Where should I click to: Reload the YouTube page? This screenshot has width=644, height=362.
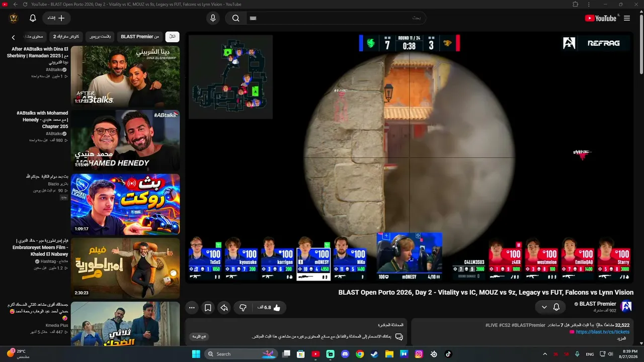tap(25, 4)
